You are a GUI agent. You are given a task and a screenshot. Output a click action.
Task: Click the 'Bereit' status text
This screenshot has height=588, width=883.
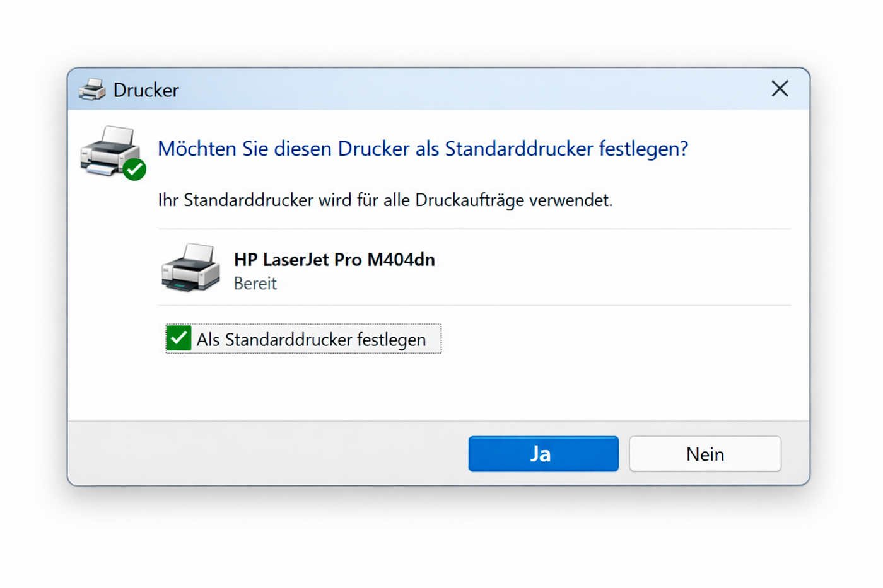255,284
